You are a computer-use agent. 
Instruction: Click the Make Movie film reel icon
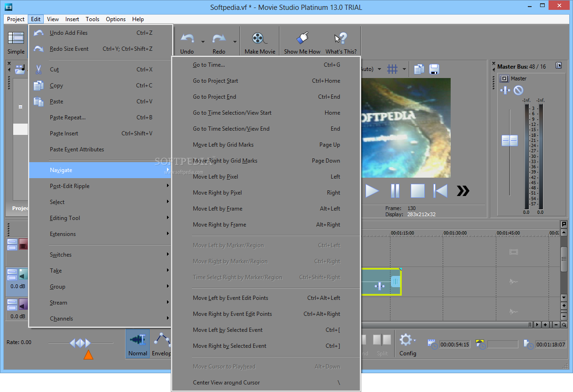(260, 39)
